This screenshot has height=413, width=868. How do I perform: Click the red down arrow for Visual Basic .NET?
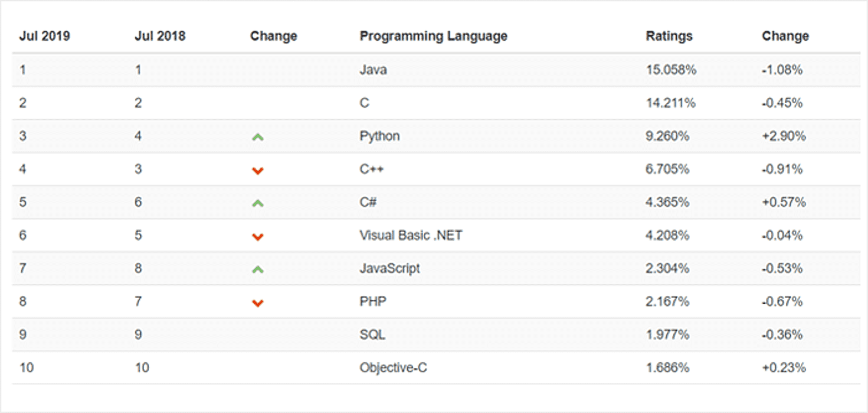[x=257, y=235]
